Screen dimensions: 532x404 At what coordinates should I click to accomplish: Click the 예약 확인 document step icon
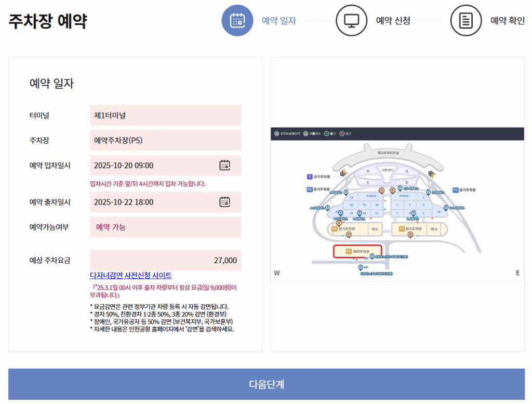(466, 20)
